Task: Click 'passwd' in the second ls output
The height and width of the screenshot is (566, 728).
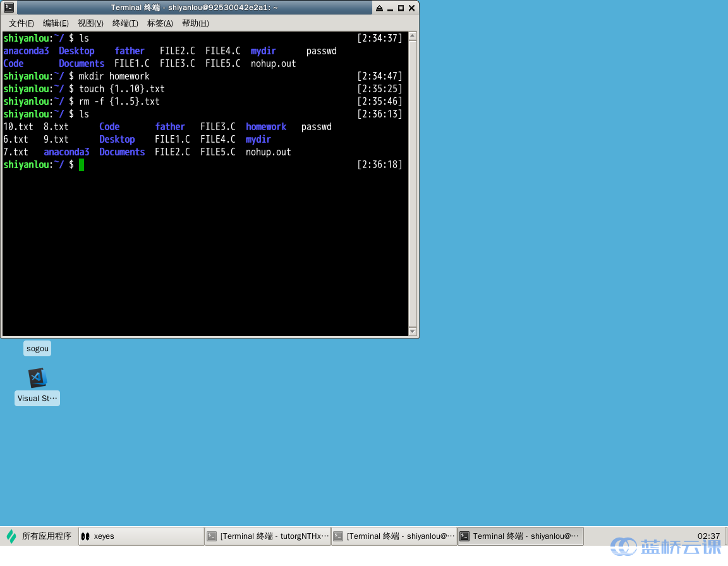Action: [x=317, y=126]
